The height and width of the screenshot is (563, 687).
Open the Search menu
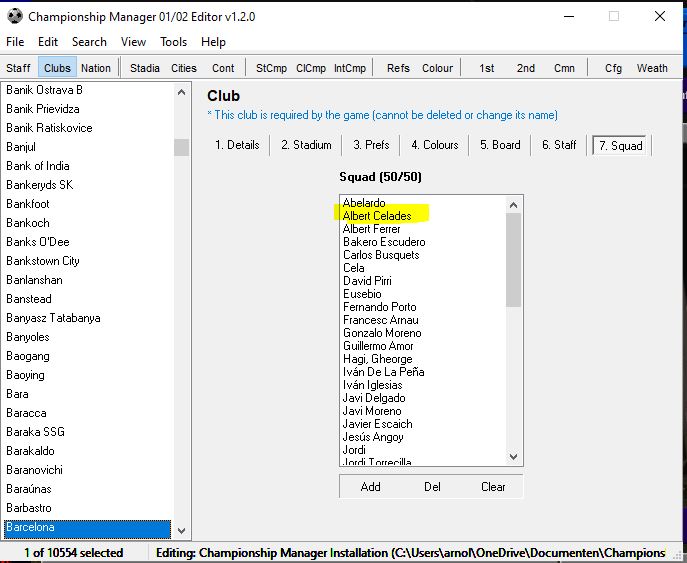(89, 42)
